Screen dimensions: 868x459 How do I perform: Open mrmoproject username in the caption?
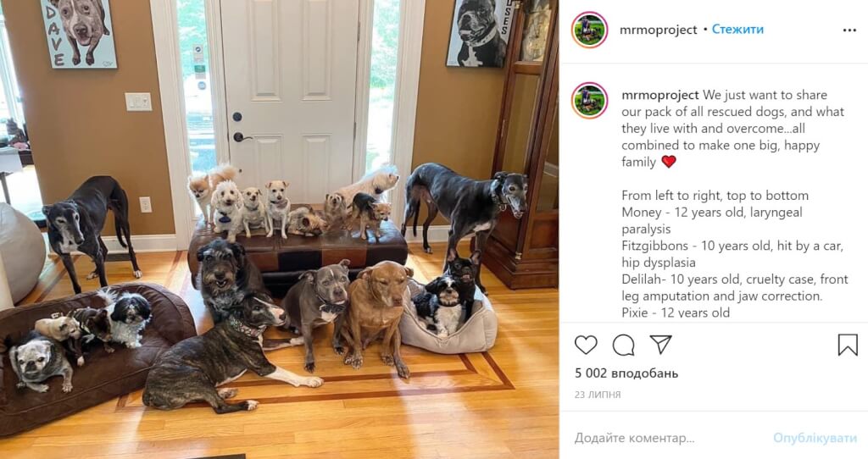(x=659, y=95)
